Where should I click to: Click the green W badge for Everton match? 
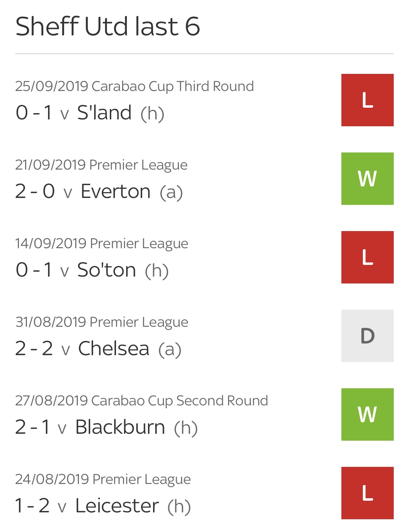[x=367, y=179]
